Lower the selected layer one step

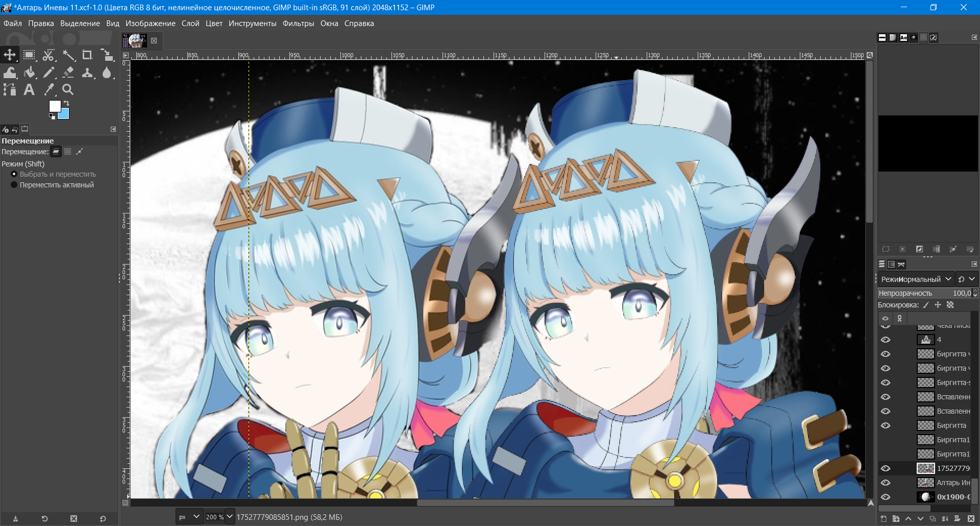click(920, 519)
